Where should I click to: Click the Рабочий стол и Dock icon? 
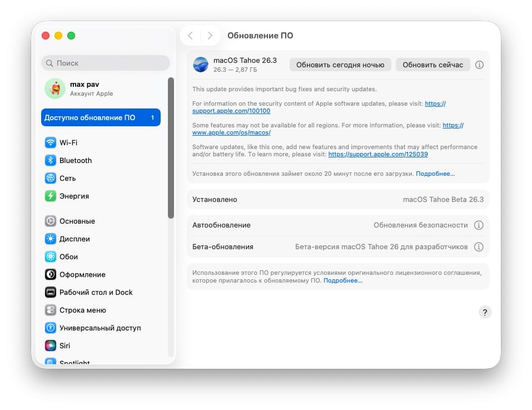pyautogui.click(x=51, y=292)
